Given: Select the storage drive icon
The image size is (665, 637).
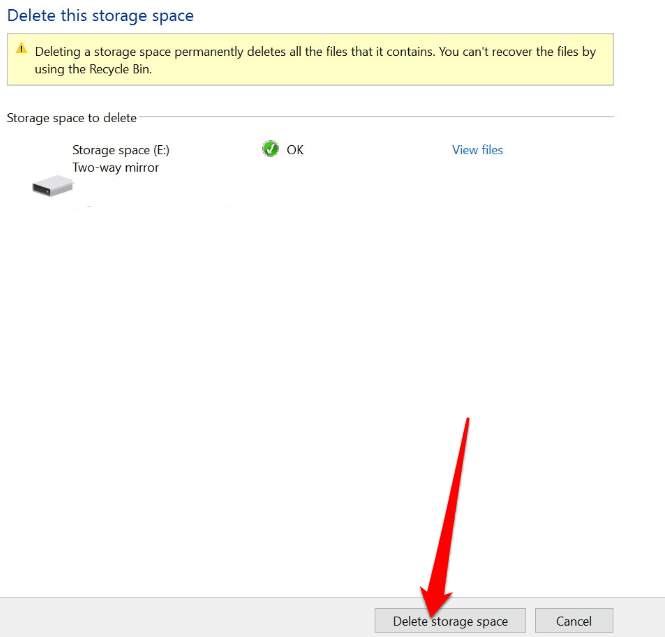Looking at the screenshot, I should point(53,186).
